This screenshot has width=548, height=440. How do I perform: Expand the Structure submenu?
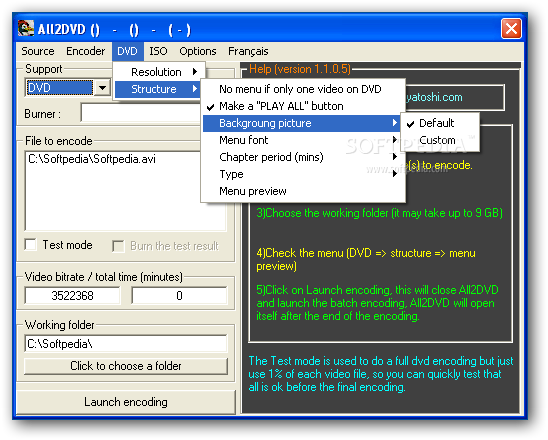tap(158, 89)
